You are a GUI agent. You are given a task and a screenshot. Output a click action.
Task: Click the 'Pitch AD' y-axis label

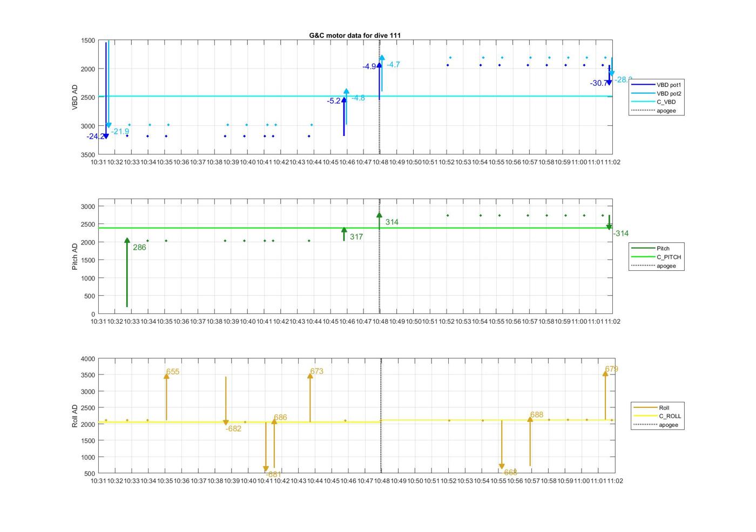(75, 256)
